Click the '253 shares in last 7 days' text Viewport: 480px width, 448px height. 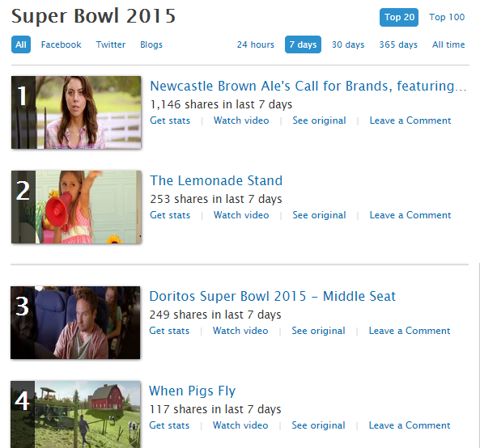[x=216, y=199]
